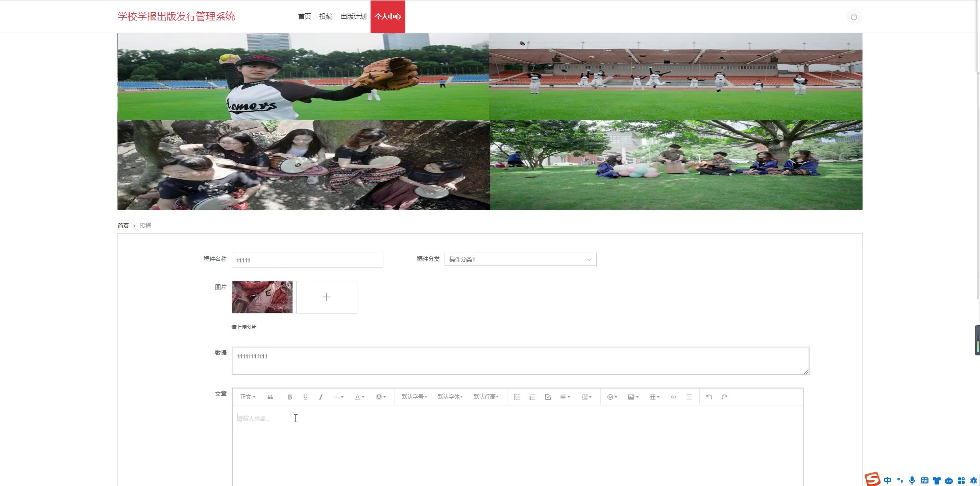980x486 pixels.
Task: Open the 投稿 nav item
Action: click(x=326, y=16)
